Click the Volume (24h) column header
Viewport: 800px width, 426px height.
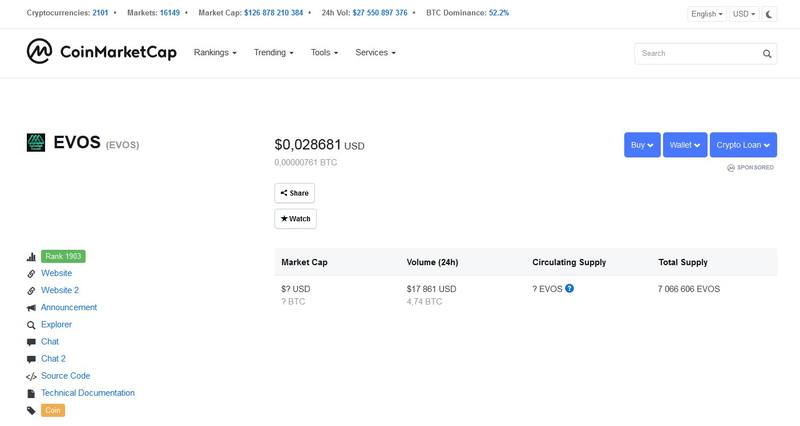pyautogui.click(x=432, y=262)
